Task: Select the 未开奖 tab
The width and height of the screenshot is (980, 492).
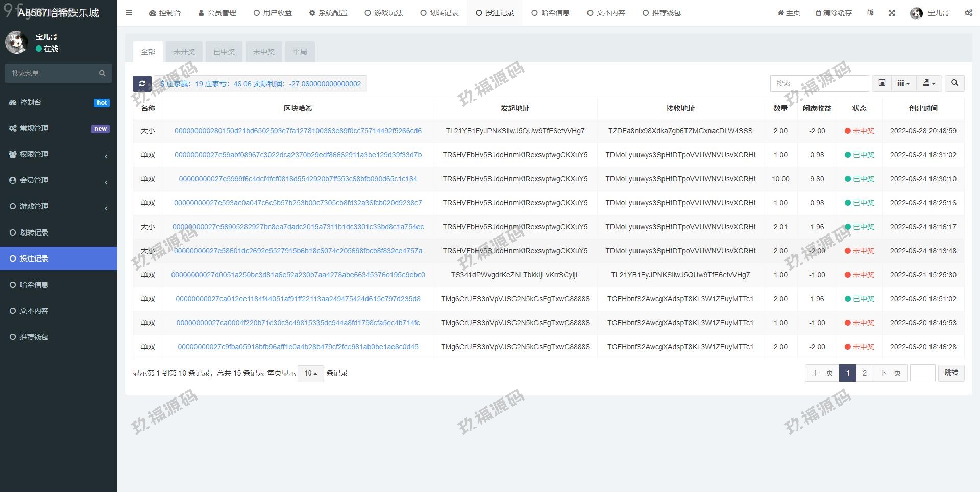Action: (x=184, y=52)
